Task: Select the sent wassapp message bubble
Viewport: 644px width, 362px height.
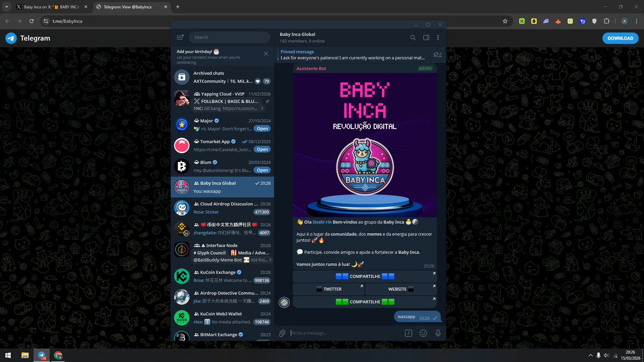Action: click(418, 317)
